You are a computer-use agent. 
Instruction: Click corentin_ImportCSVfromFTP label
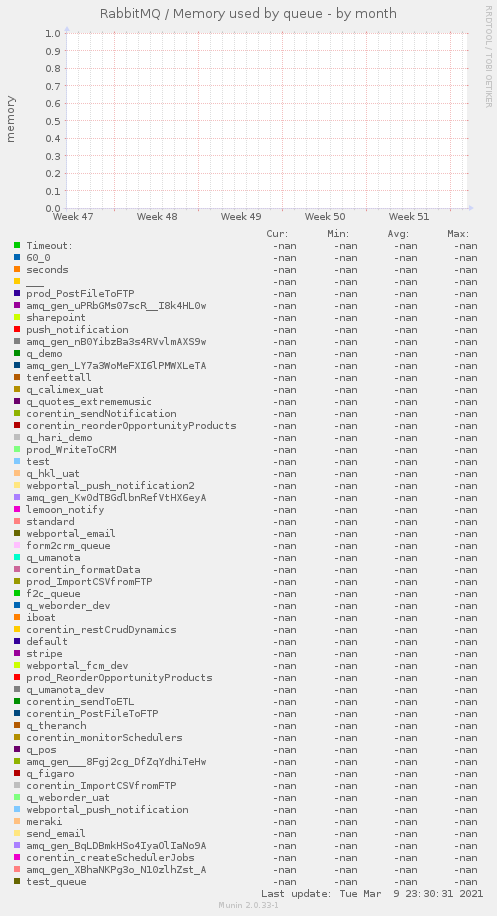[x=101, y=785]
